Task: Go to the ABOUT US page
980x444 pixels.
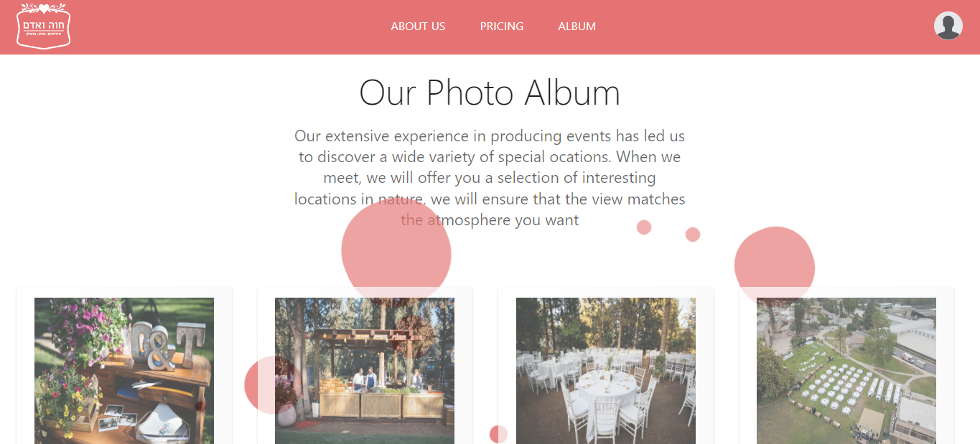Action: pos(418,27)
